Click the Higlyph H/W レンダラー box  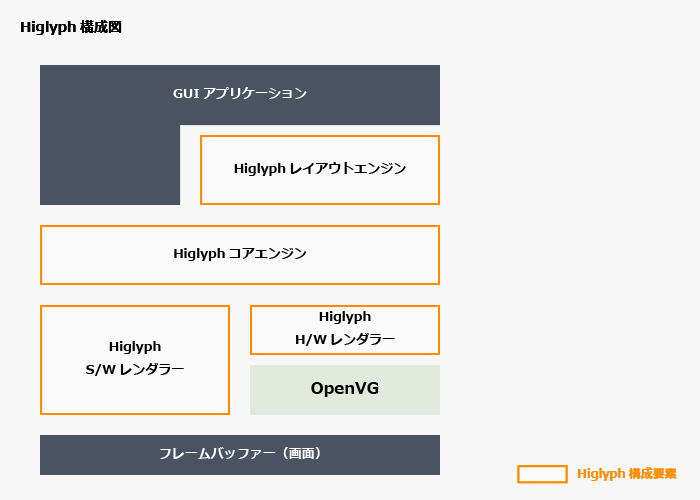345,329
